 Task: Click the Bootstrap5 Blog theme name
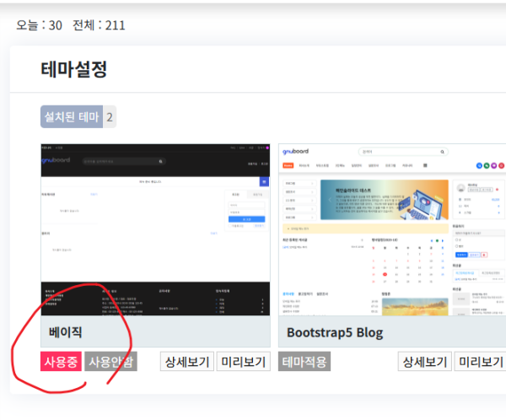(x=335, y=332)
